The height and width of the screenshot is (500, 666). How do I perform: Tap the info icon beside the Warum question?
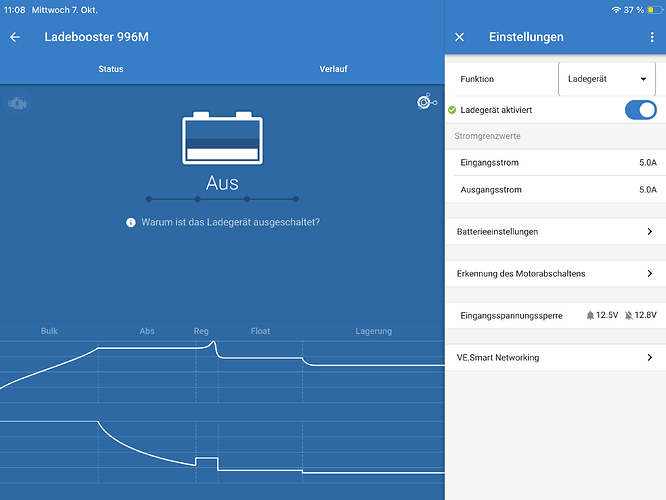pyautogui.click(x=131, y=223)
